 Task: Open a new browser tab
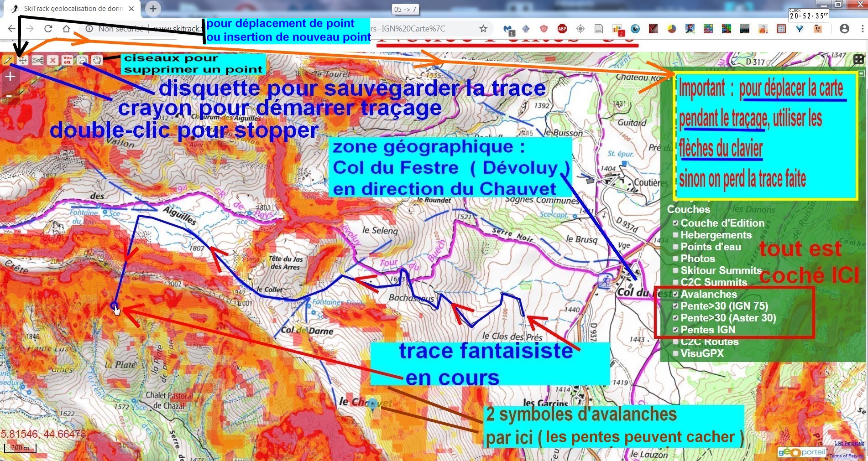pyautogui.click(x=153, y=8)
